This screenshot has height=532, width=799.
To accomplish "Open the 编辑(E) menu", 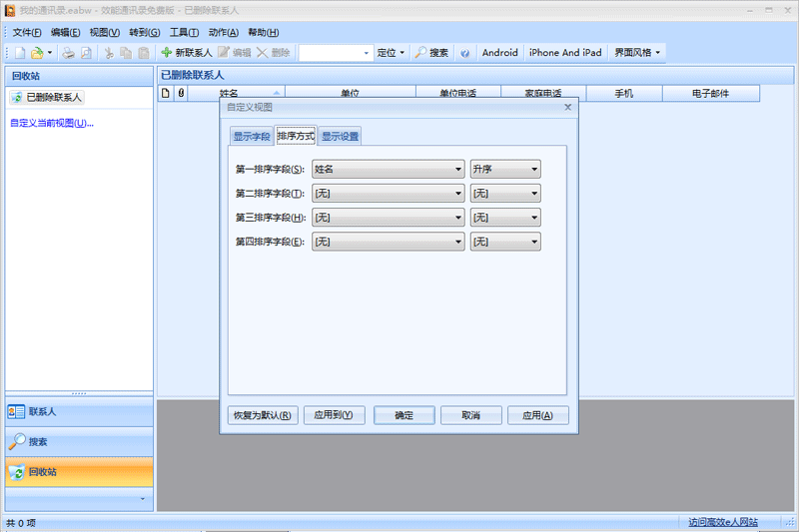I will click(x=65, y=33).
